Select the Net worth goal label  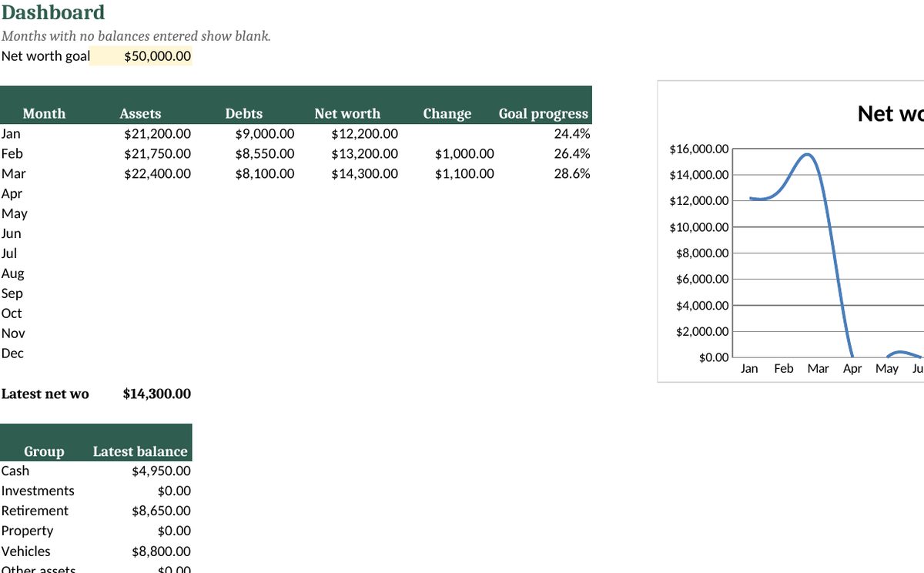[x=45, y=55]
